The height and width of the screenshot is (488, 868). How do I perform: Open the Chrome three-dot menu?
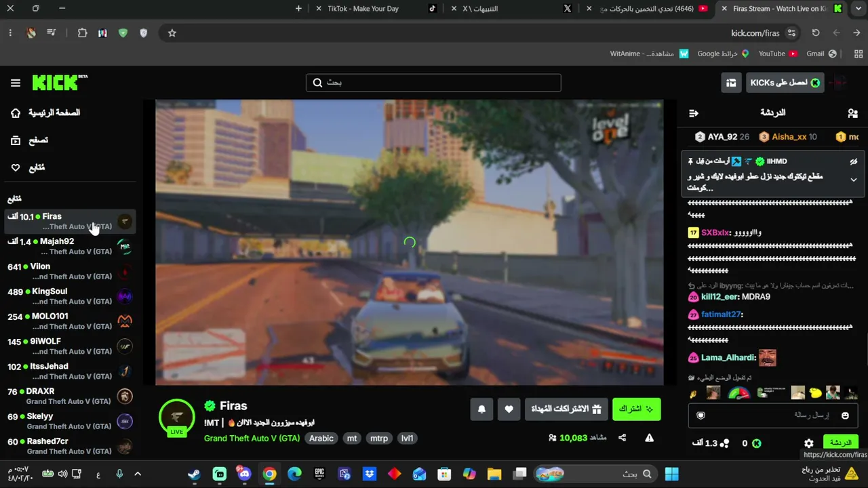coord(10,33)
